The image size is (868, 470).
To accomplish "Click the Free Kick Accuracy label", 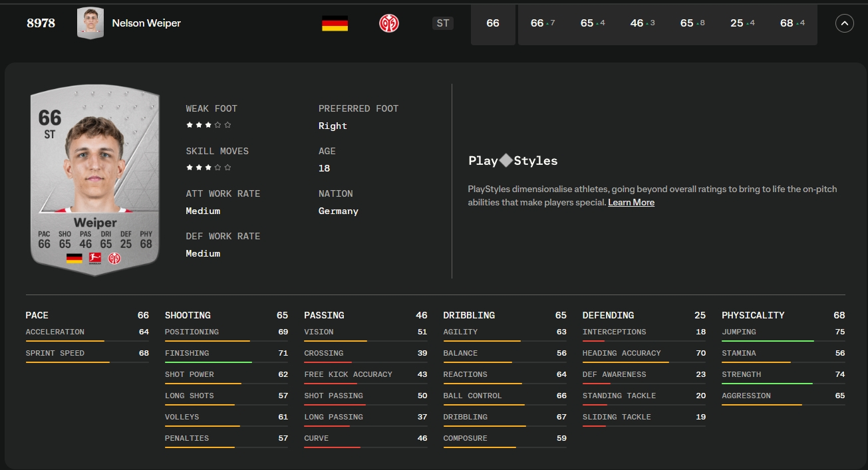I will click(x=349, y=374).
